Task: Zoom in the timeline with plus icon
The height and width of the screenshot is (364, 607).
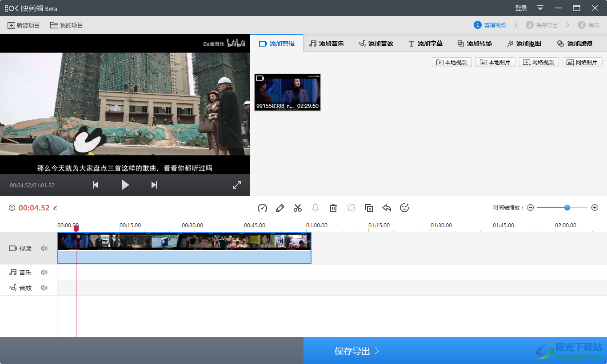Action: coord(595,208)
